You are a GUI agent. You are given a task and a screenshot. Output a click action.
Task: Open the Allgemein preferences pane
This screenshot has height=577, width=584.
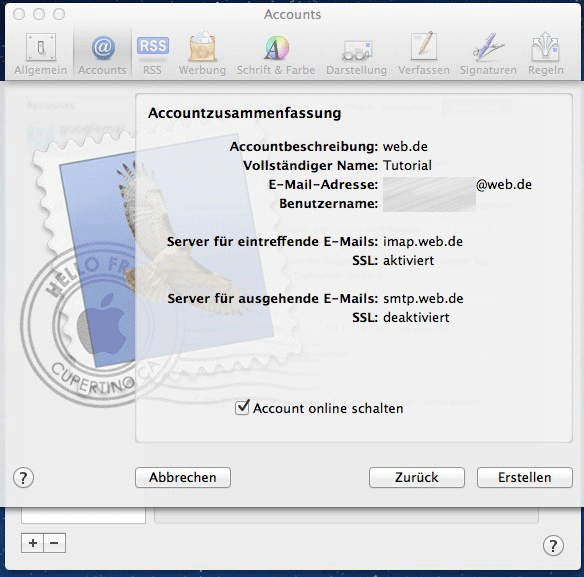(x=41, y=54)
